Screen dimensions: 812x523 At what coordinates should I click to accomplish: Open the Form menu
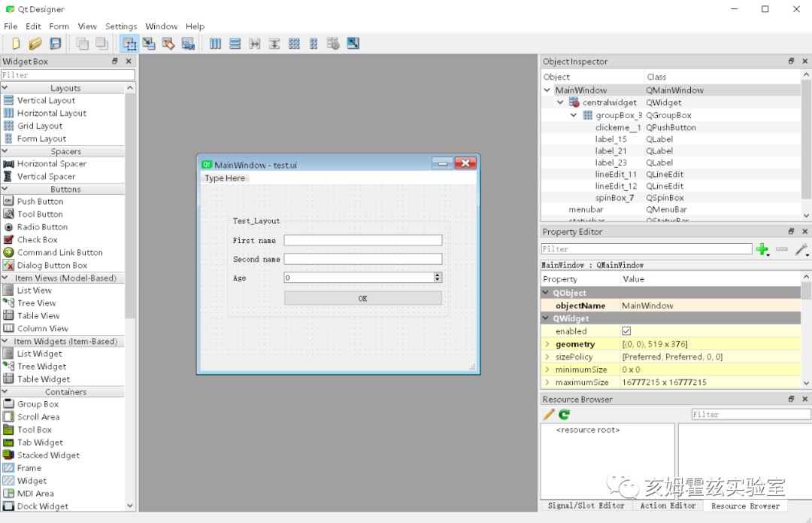[x=59, y=26]
